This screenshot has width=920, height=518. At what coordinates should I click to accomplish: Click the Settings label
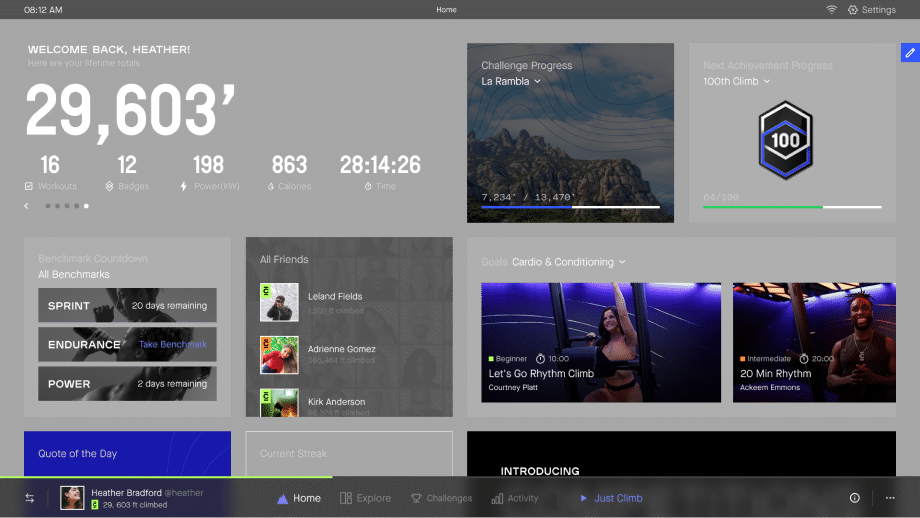(878, 10)
